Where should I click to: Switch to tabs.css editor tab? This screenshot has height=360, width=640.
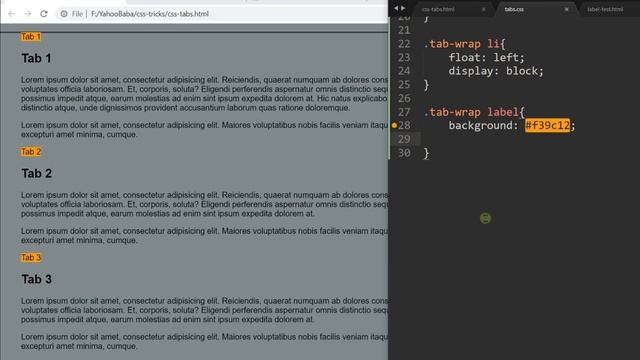514,9
